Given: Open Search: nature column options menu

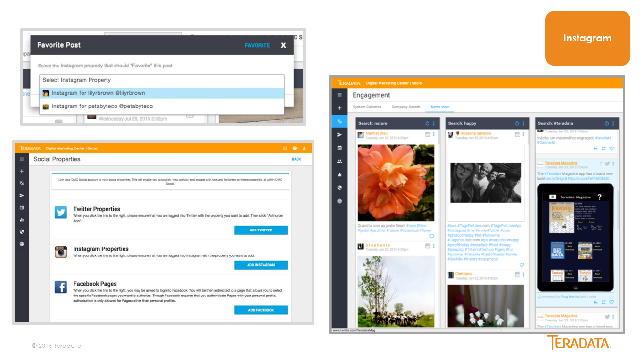Looking at the screenshot, I should [434, 123].
